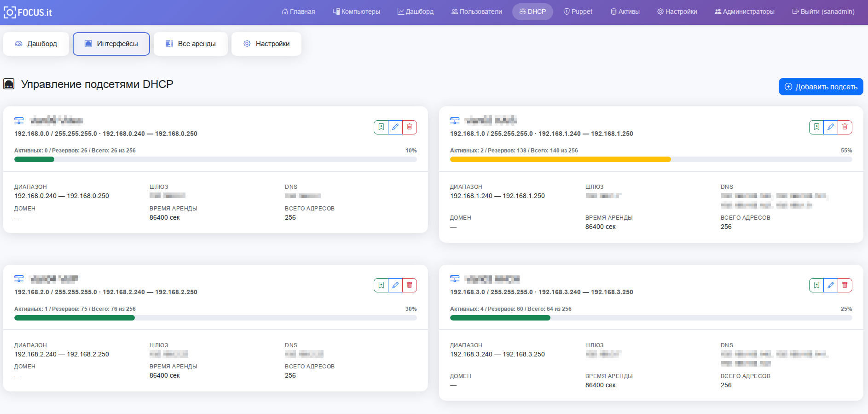Viewport: 868px width, 414px height.
Task: Click stats text 'Резервов: 138' for 192.168.1.0
Action: tap(507, 151)
